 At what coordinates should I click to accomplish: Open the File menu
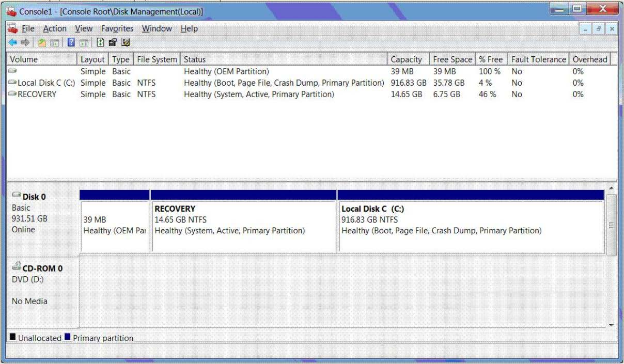coord(28,28)
